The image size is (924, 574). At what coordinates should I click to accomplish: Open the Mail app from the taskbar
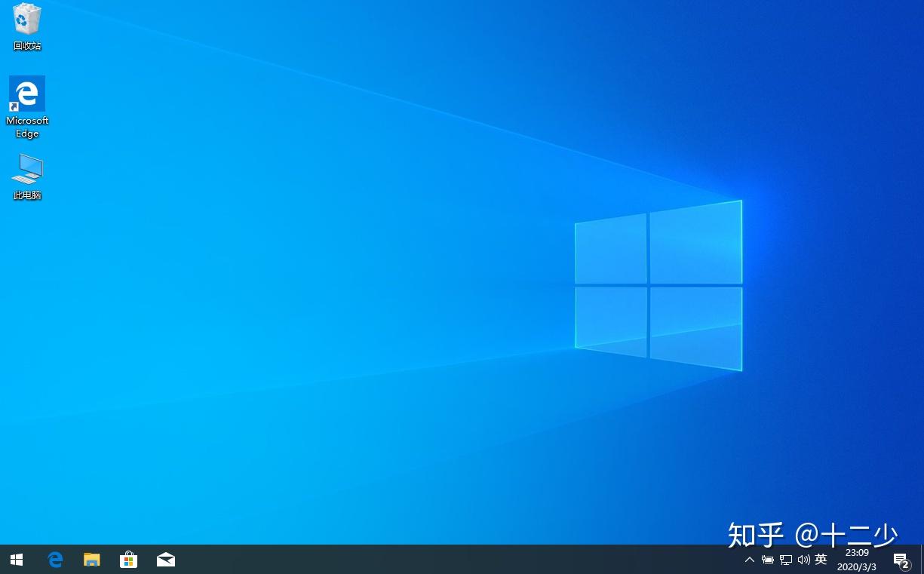pos(166,560)
